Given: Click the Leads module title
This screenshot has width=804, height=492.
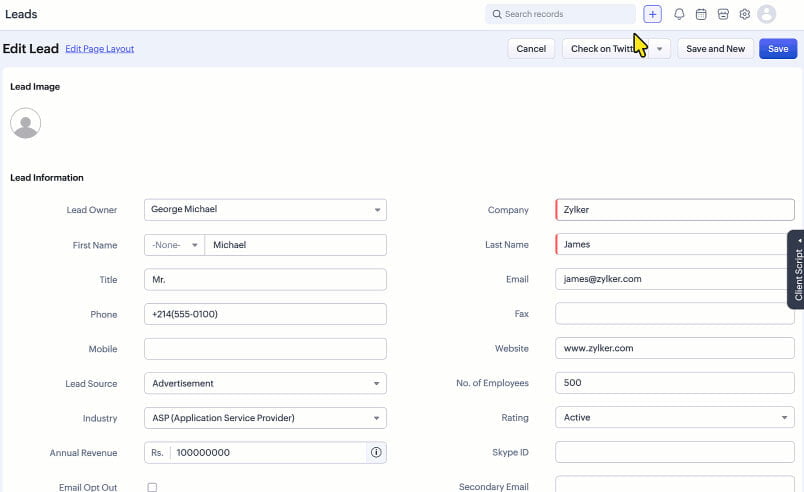Looking at the screenshot, I should pos(21,14).
